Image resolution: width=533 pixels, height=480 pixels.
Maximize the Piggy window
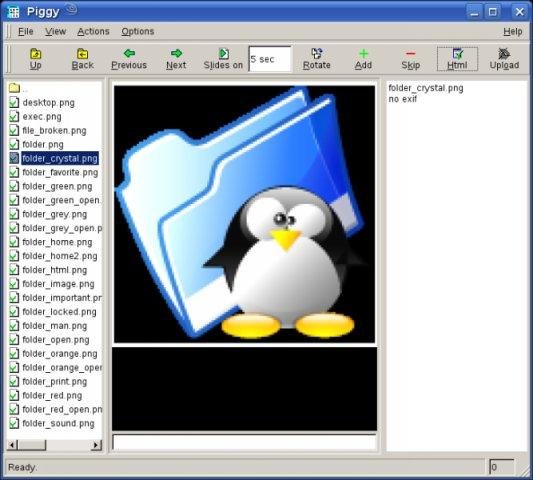click(493, 12)
